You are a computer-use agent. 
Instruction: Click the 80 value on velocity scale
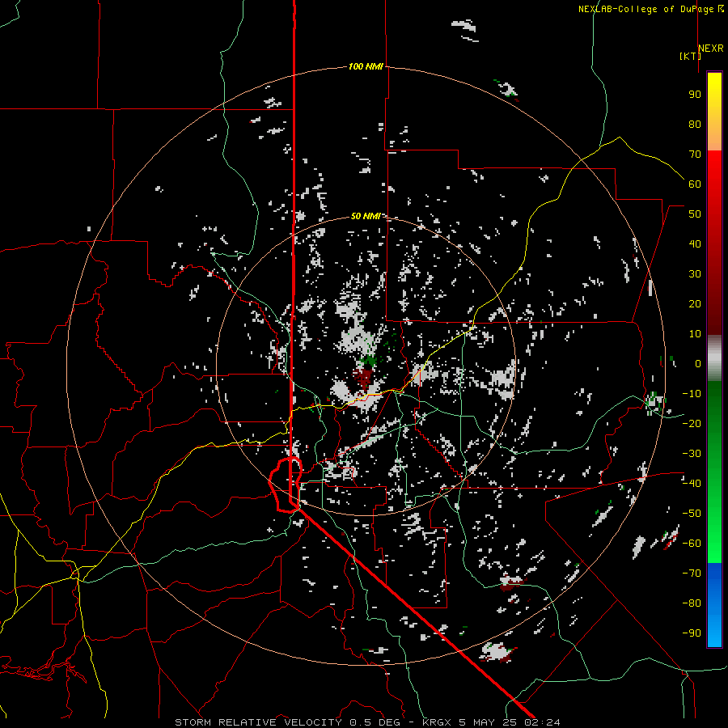pos(695,125)
